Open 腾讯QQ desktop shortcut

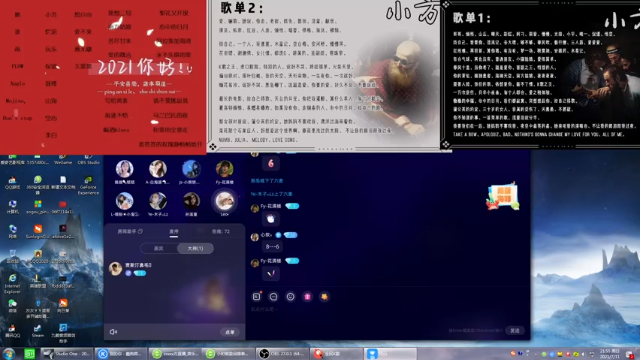click(x=13, y=331)
